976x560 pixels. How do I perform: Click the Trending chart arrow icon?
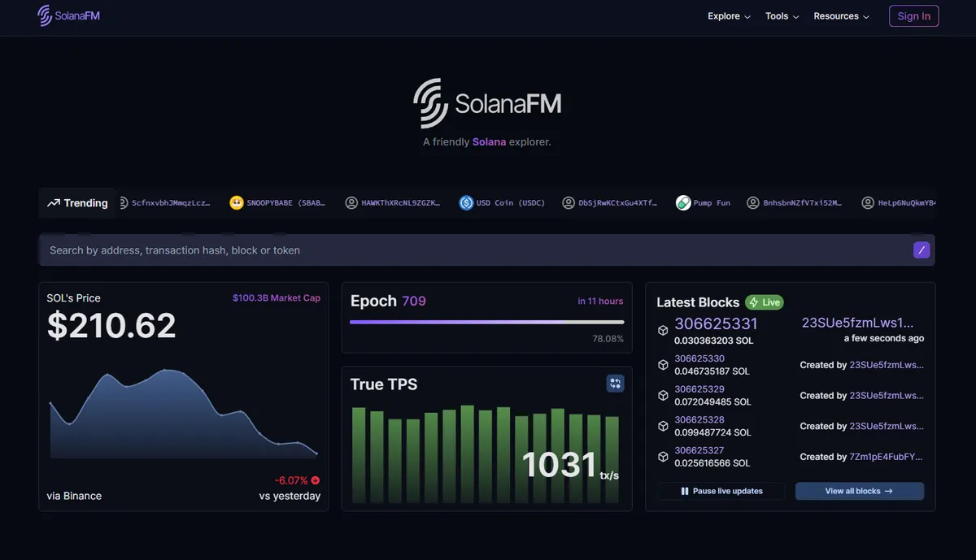tap(54, 203)
